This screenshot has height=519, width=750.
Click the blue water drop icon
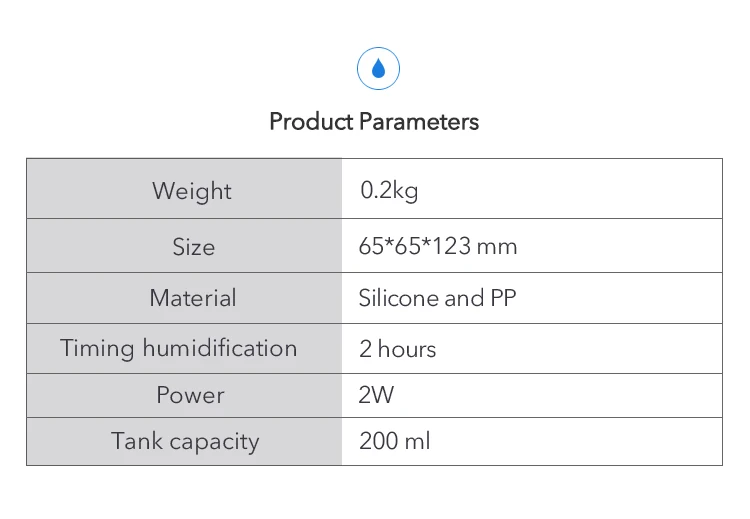(378, 68)
